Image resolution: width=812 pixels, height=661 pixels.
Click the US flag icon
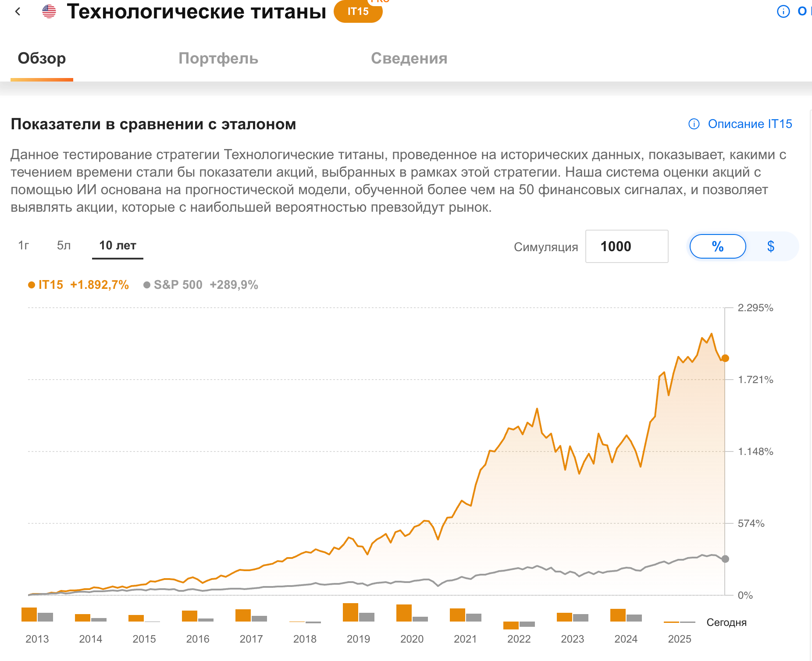(x=49, y=11)
